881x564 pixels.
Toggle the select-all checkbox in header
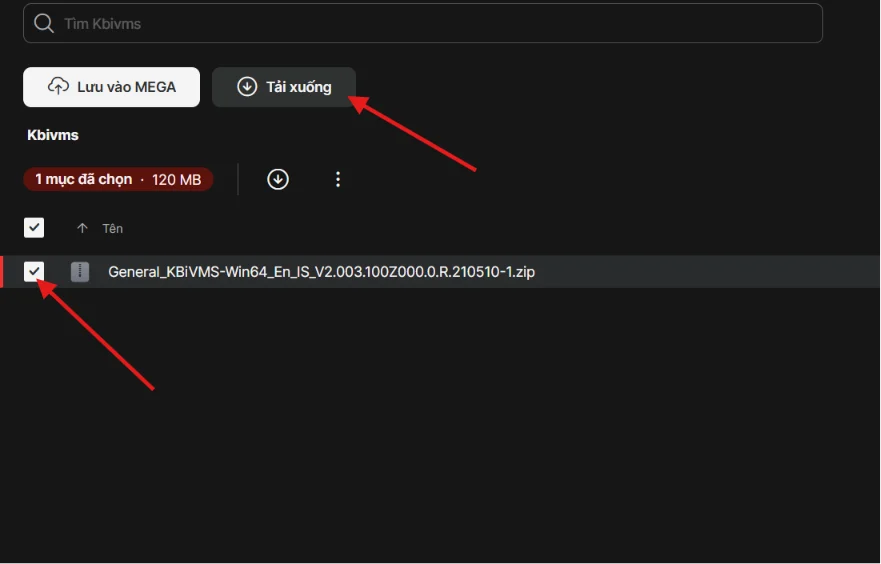tap(34, 228)
